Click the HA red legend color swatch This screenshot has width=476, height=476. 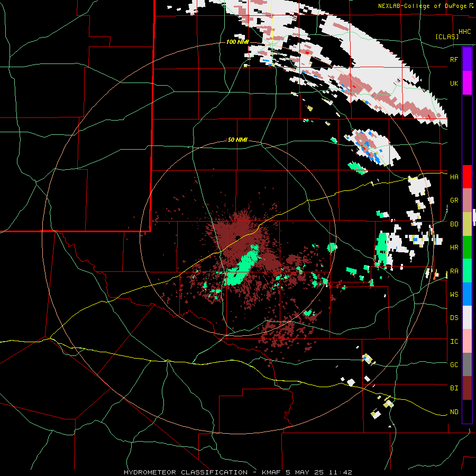467,177
